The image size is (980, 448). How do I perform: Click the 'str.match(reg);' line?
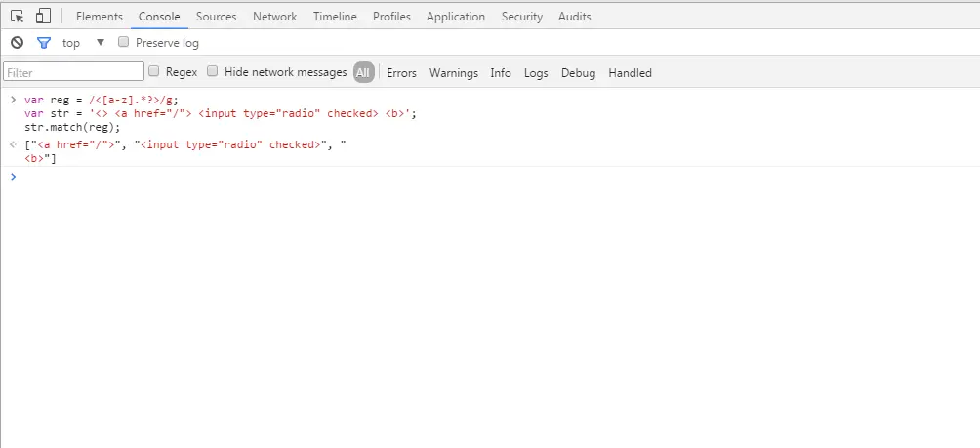tap(72, 128)
